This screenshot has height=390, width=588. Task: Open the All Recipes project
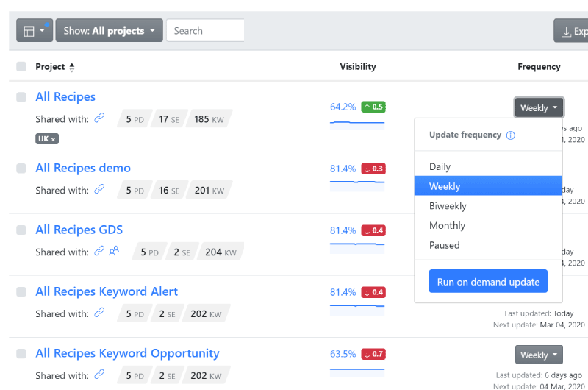(x=65, y=97)
